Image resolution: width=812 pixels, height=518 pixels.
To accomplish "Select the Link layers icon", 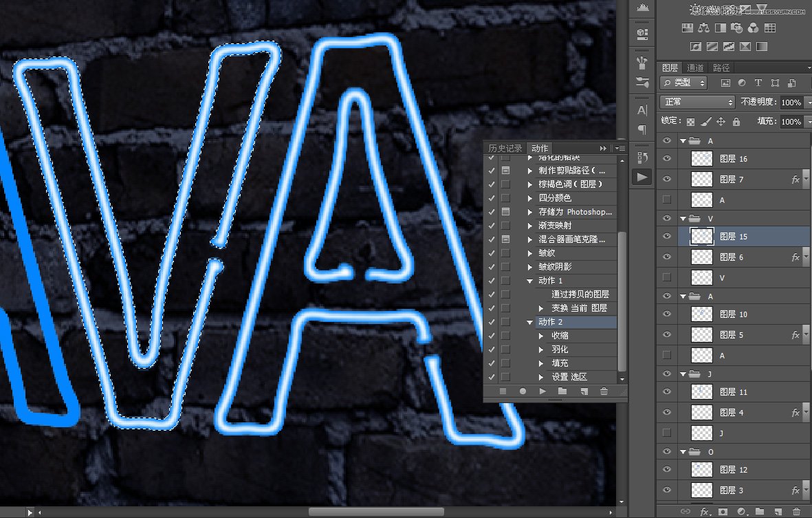I will (685, 511).
